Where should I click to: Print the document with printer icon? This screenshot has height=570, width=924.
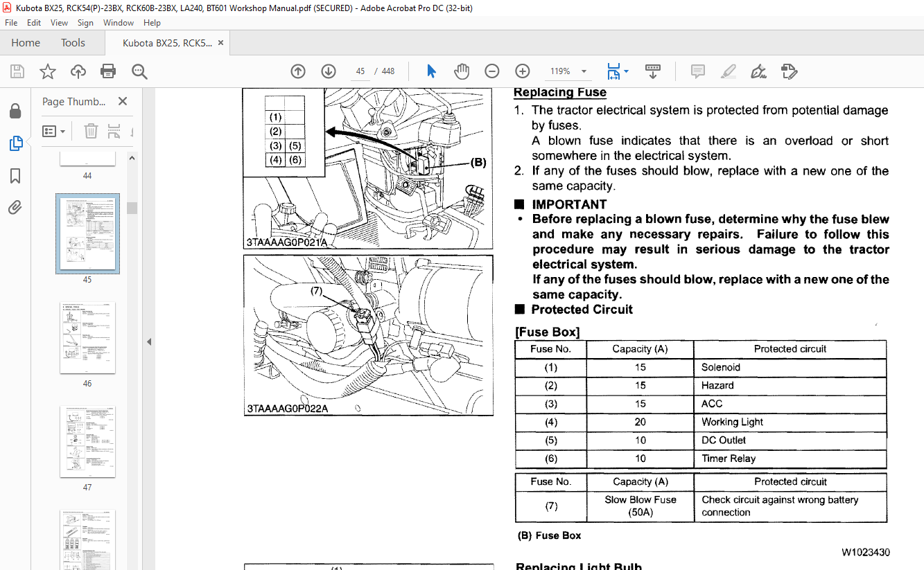tap(108, 71)
